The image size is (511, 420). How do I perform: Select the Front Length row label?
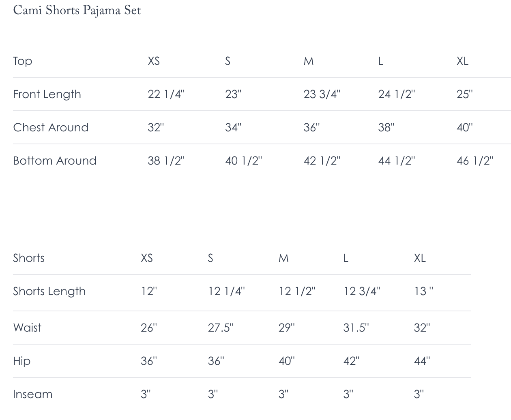pos(47,94)
